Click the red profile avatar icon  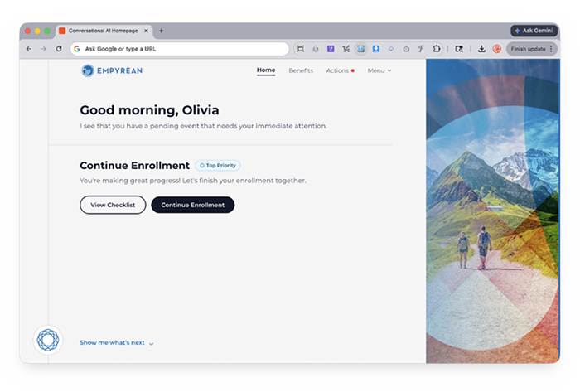(x=497, y=49)
